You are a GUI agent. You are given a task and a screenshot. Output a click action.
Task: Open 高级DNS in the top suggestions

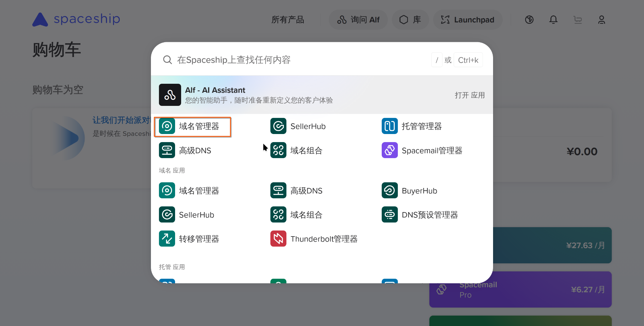(x=185, y=150)
